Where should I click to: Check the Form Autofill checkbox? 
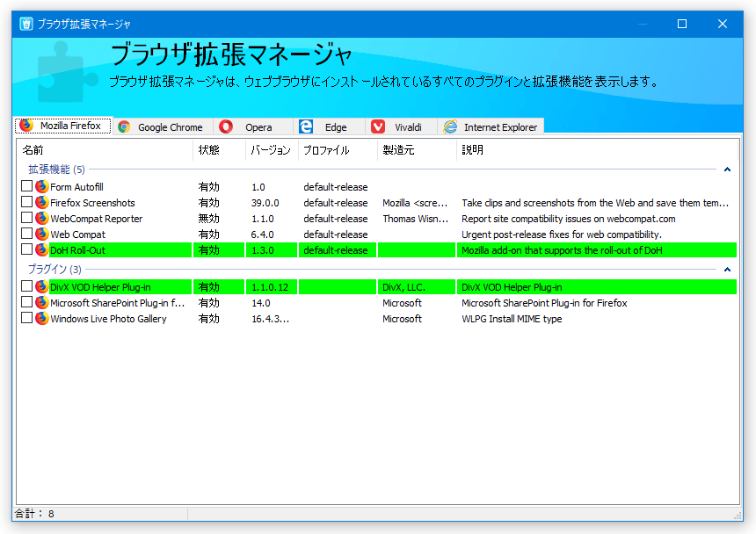pyautogui.click(x=27, y=186)
